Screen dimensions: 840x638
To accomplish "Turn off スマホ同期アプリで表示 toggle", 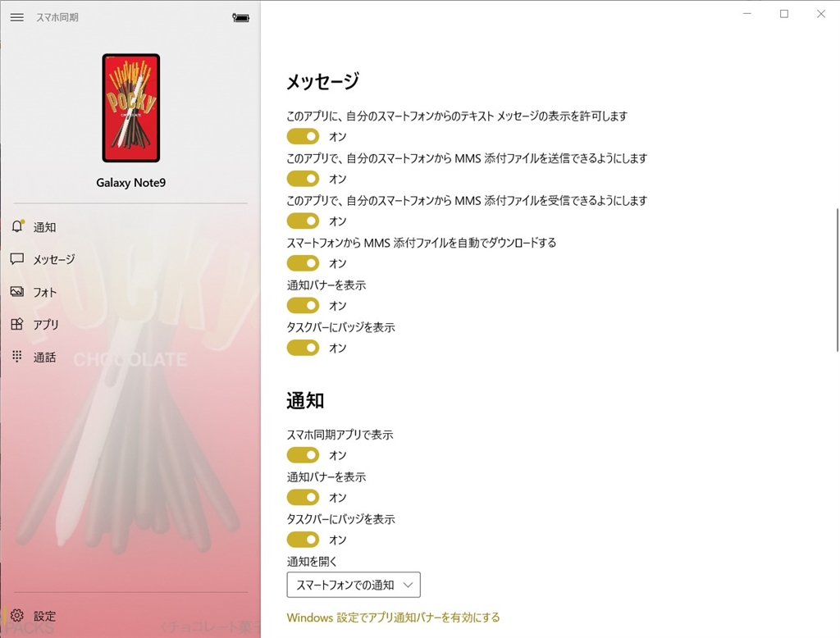I will 304,455.
